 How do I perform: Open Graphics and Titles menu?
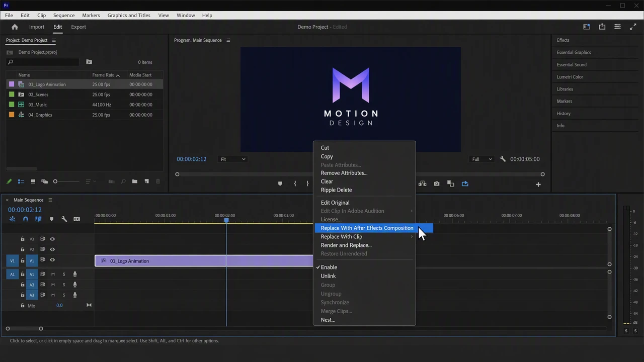tap(129, 15)
